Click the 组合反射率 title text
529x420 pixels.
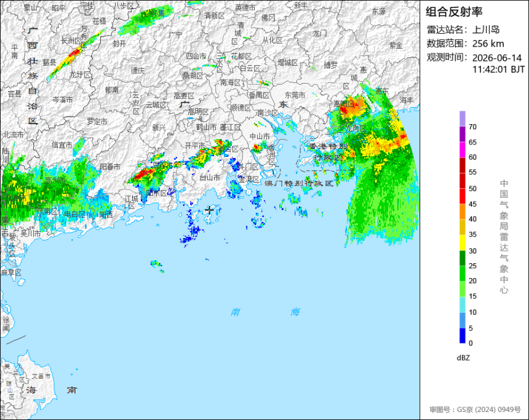pyautogui.click(x=454, y=12)
